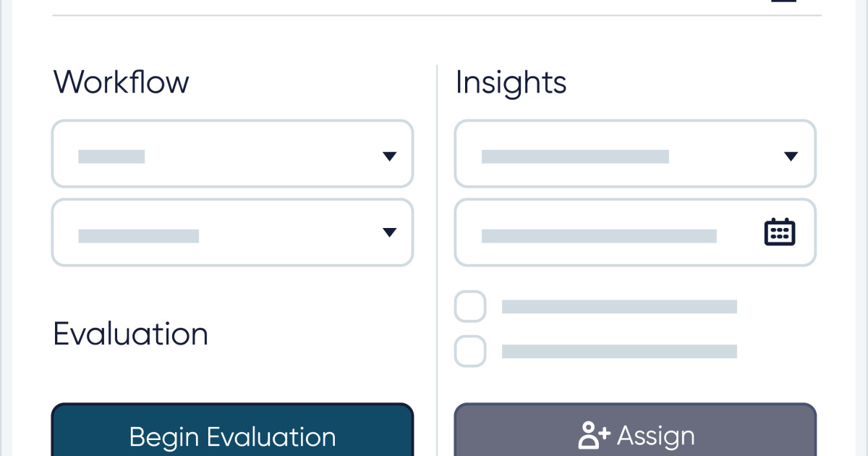Click the second Workflow dropdown caret icon

(x=390, y=232)
